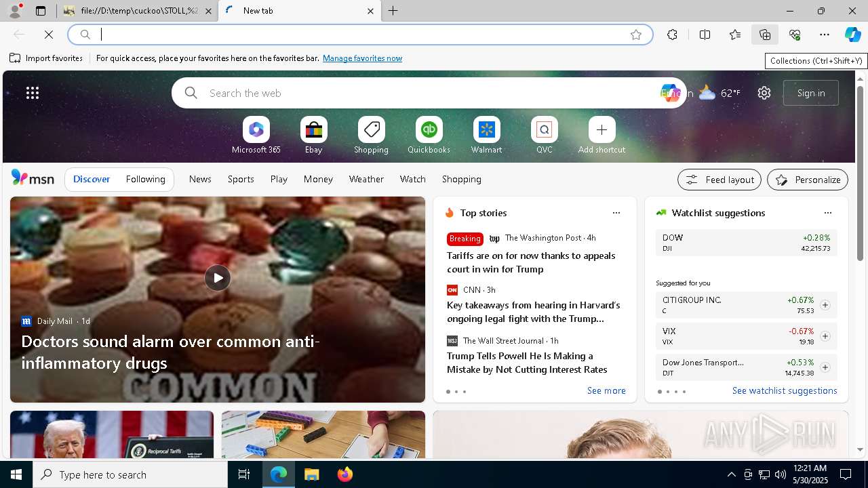Click See watchlist suggestions link
This screenshot has width=868, height=488.
785,390
